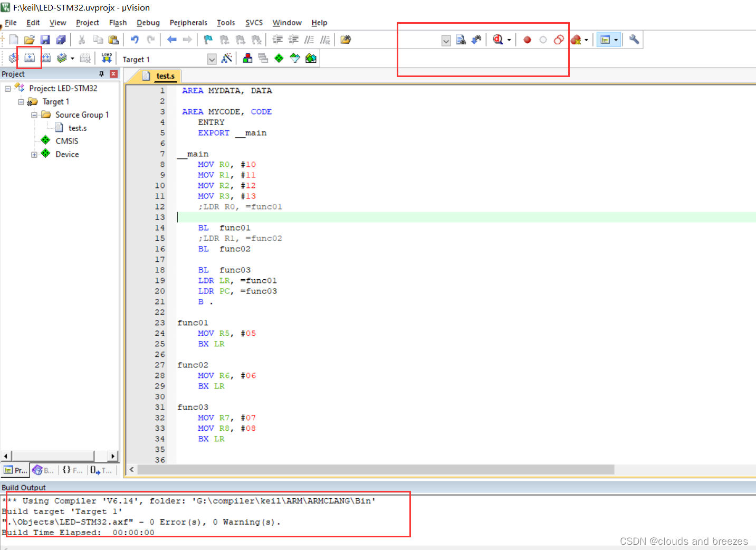756x550 pixels.
Task: Launch the Pack Installer icon
Action: tap(311, 58)
